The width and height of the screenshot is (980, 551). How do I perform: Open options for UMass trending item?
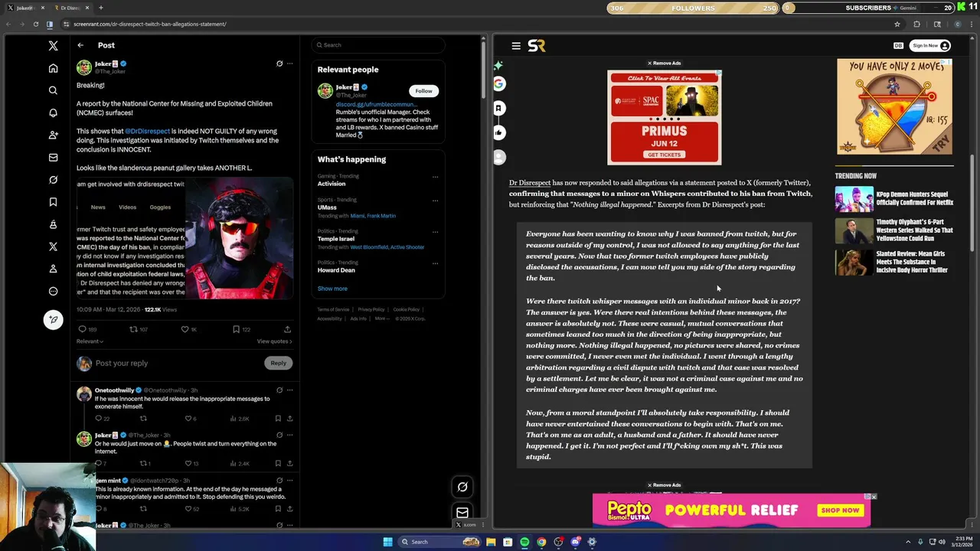point(435,201)
